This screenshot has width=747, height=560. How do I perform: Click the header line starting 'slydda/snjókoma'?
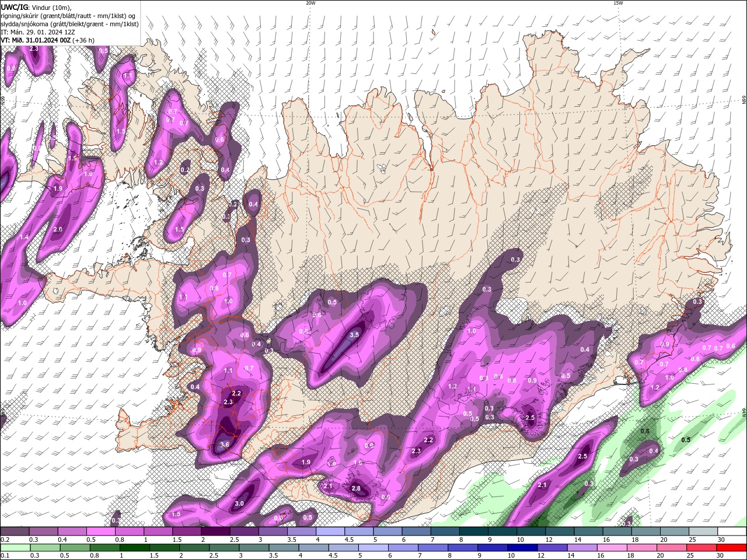point(69,24)
